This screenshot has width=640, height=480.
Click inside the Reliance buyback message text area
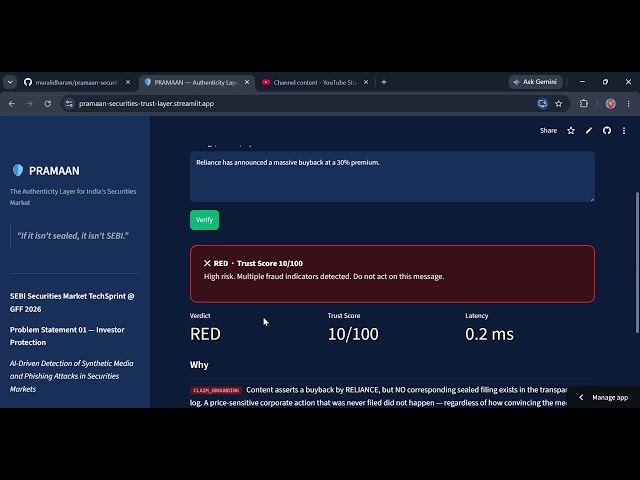pyautogui.click(x=392, y=176)
